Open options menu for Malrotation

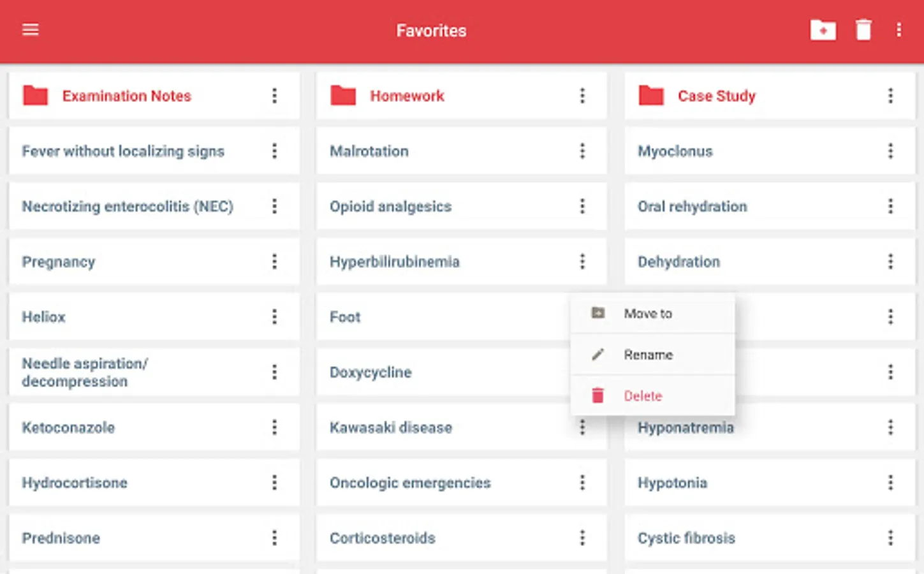[x=582, y=151]
